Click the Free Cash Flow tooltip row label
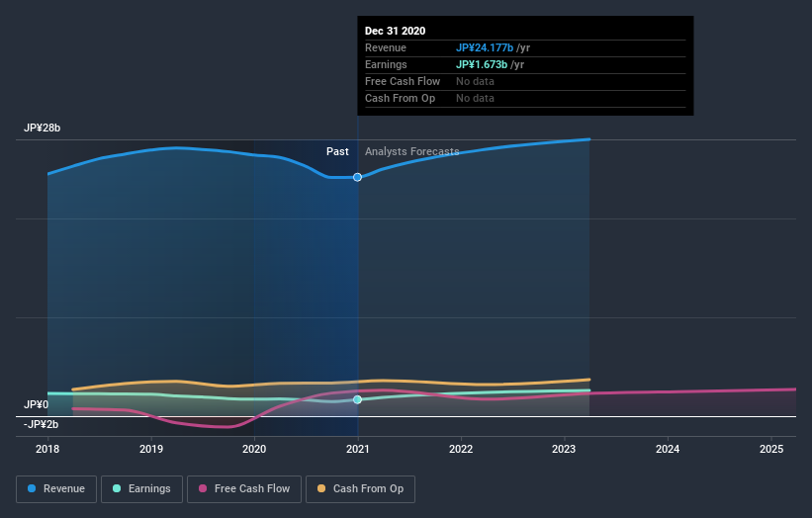 pos(403,81)
